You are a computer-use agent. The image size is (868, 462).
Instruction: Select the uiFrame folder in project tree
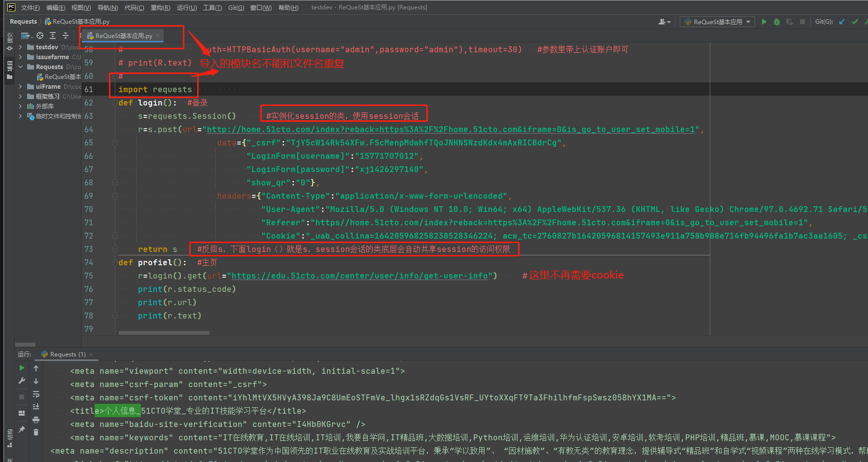pos(48,86)
